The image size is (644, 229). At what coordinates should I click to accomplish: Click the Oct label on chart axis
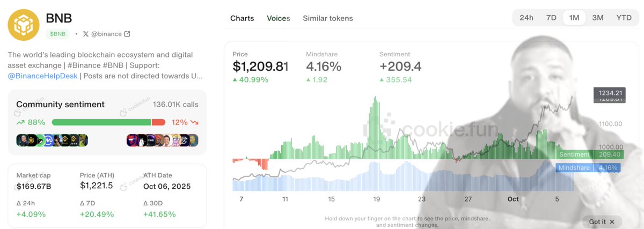tap(513, 199)
